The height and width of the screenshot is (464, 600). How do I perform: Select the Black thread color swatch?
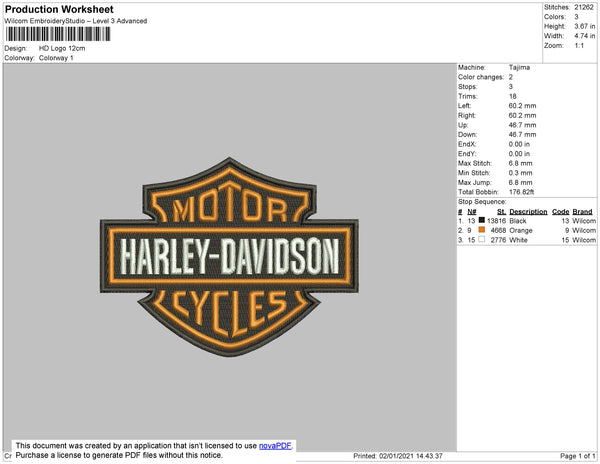[482, 220]
